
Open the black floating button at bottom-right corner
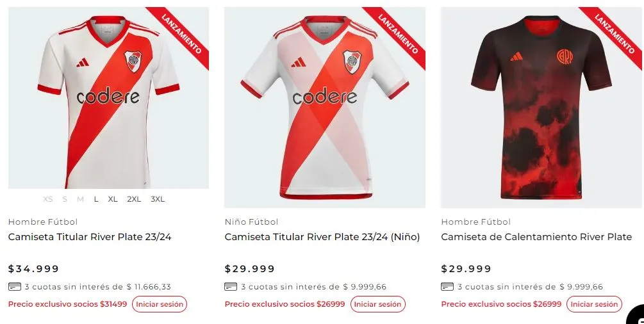coord(636,316)
